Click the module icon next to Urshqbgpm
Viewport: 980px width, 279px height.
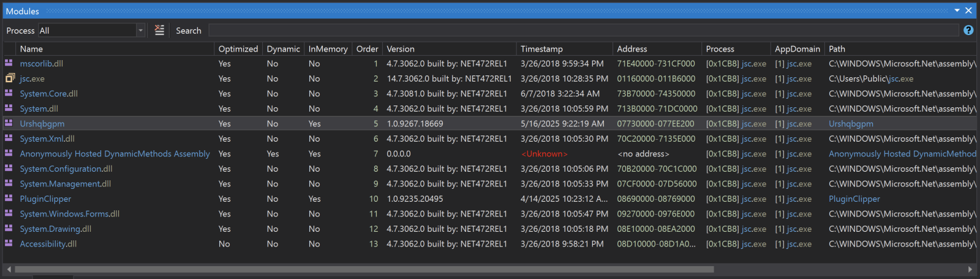[9, 123]
